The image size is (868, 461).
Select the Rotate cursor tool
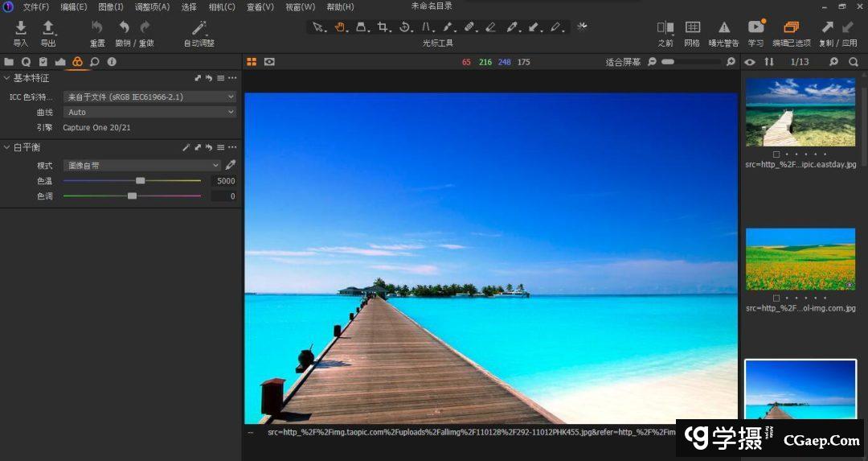click(x=405, y=27)
